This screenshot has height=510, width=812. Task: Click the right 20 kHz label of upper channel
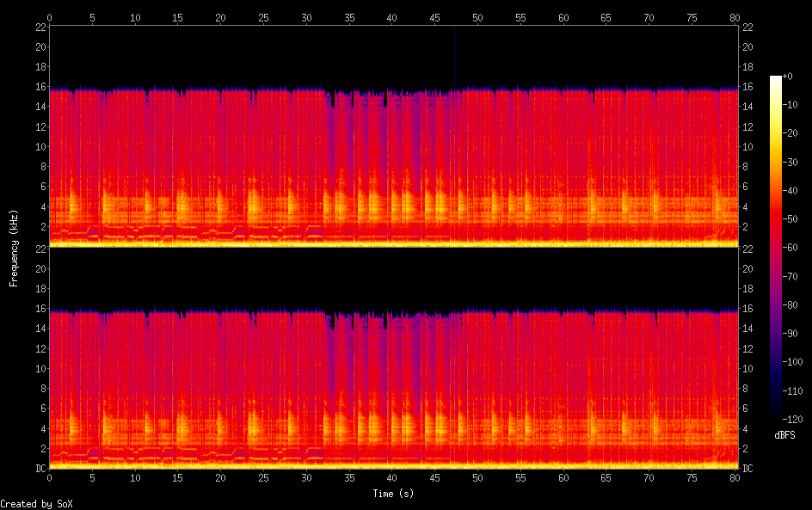point(747,46)
